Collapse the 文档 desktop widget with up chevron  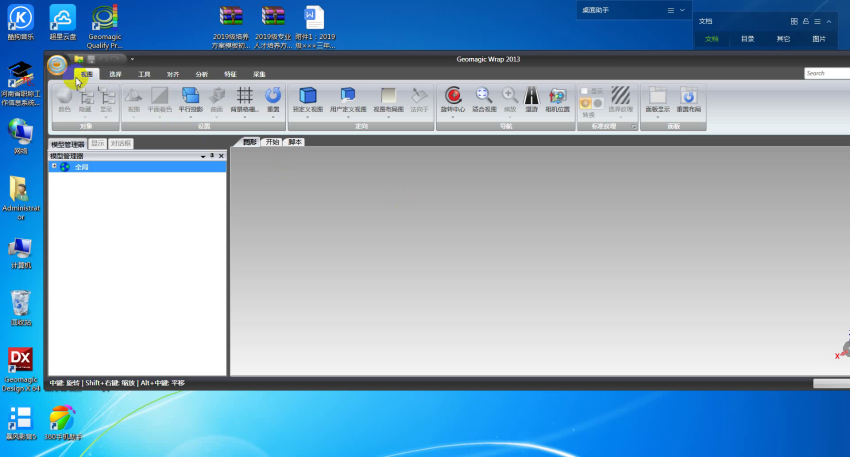tap(829, 21)
